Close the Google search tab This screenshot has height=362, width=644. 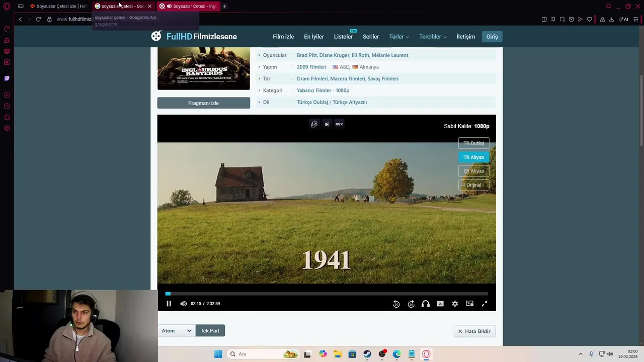(x=149, y=6)
